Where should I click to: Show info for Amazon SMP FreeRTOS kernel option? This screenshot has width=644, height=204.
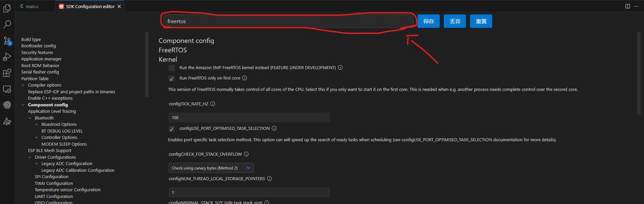pyautogui.click(x=340, y=67)
